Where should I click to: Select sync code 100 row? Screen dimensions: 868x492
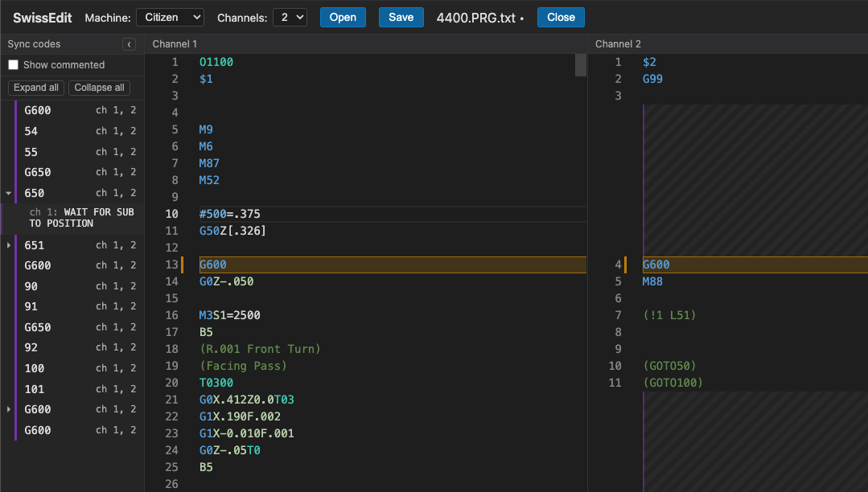pos(79,368)
